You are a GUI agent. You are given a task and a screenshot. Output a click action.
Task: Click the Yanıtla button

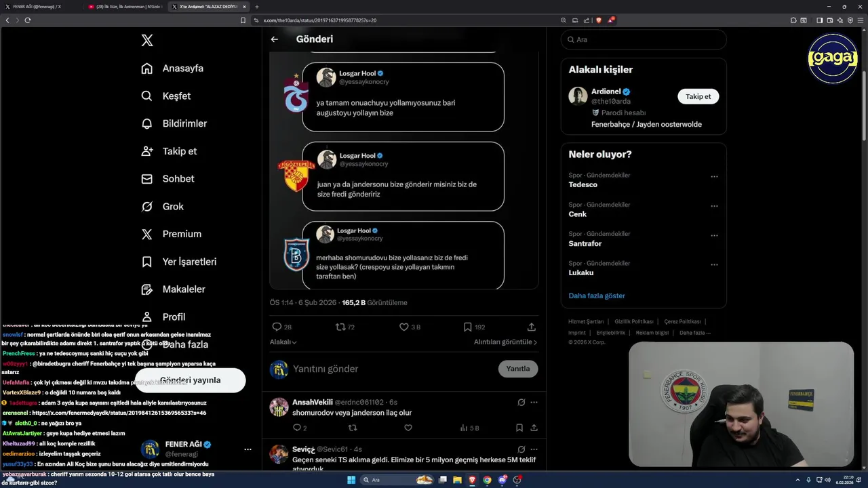(x=518, y=369)
